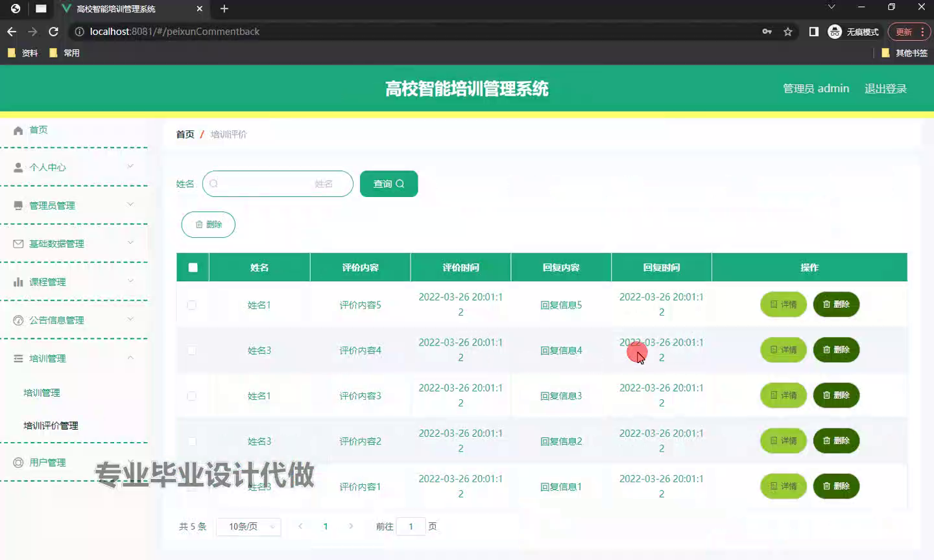
Task: Click the browser address bar URL
Action: pos(174,31)
